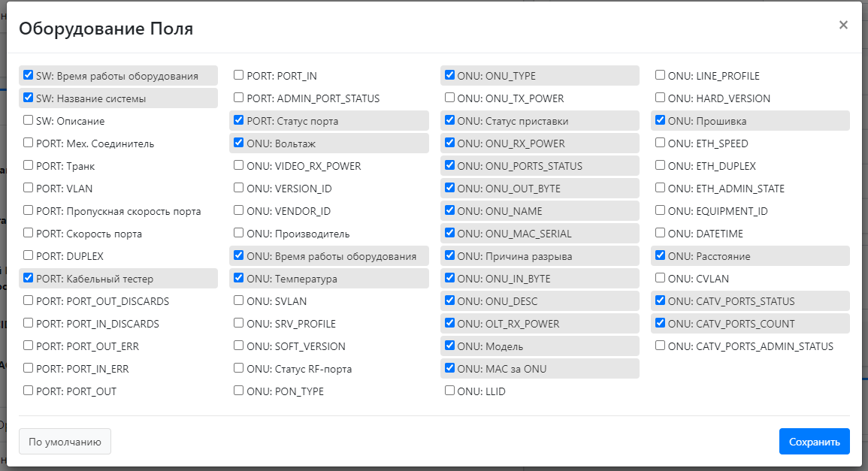The height and width of the screenshot is (471, 868).
Task: Disable ONU: MAC за ONU
Action: pos(449,368)
